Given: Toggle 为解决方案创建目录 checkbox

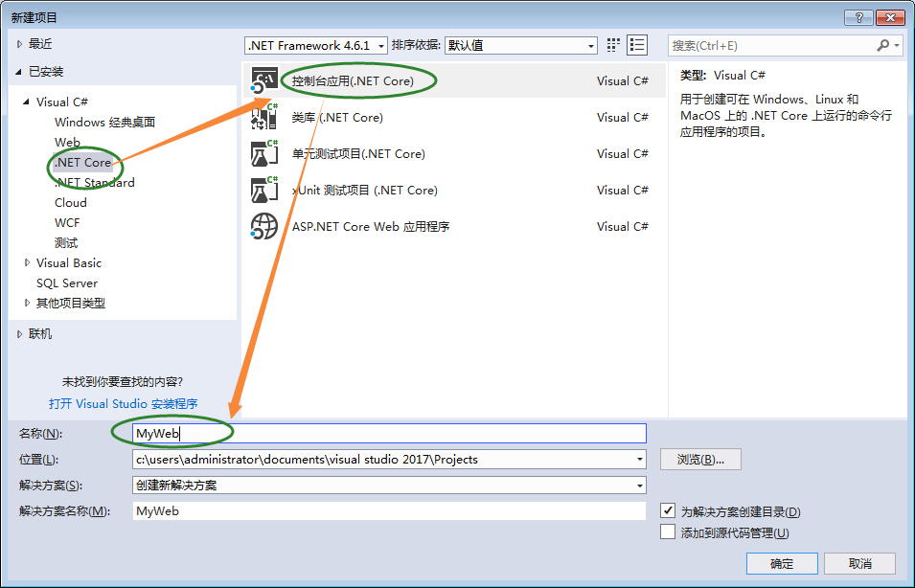Looking at the screenshot, I should (x=668, y=511).
